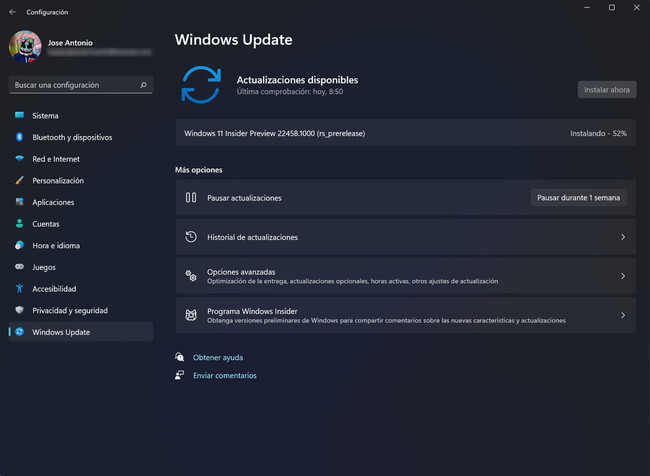Focus the Buscar una configuración search field
Image resolution: width=650 pixels, height=476 pixels.
tap(81, 85)
